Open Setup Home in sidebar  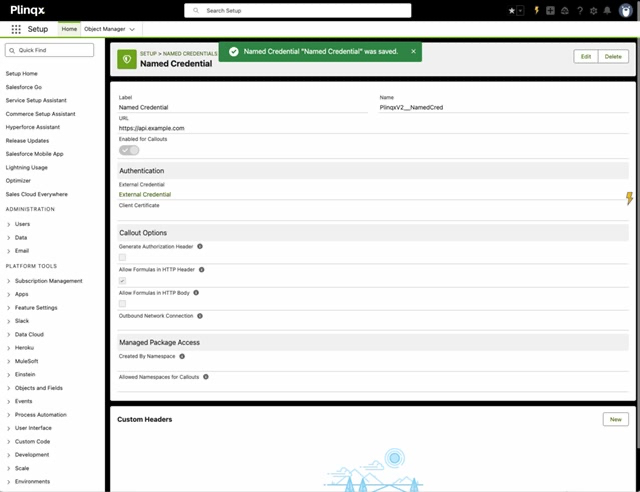point(22,73)
